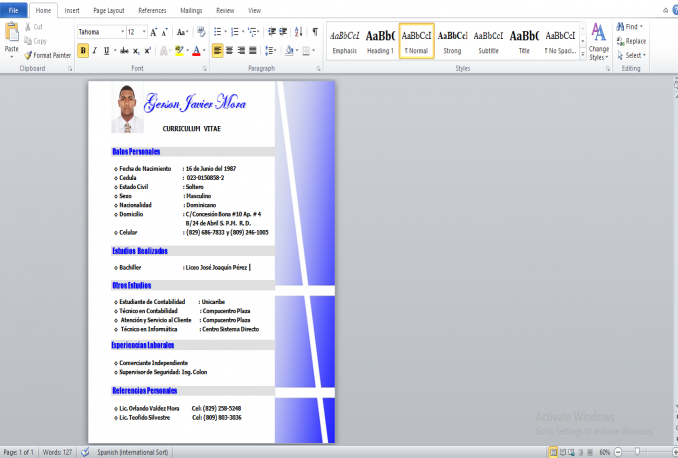Click the red font color swatch

click(197, 50)
